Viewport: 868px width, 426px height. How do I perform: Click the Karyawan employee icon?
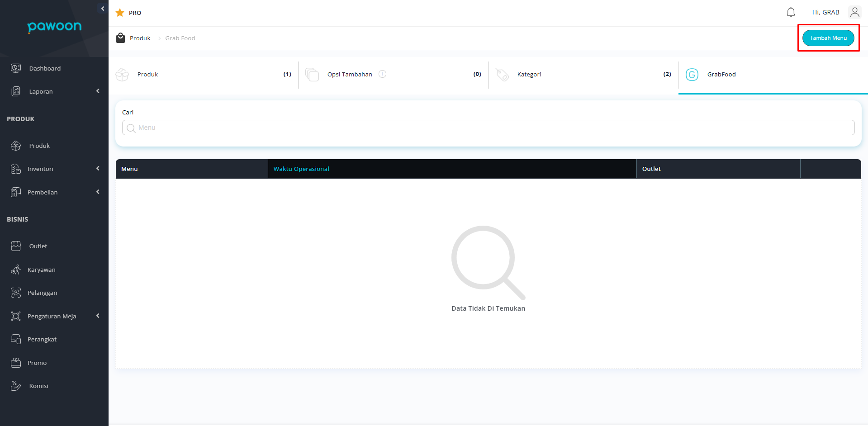click(x=16, y=270)
